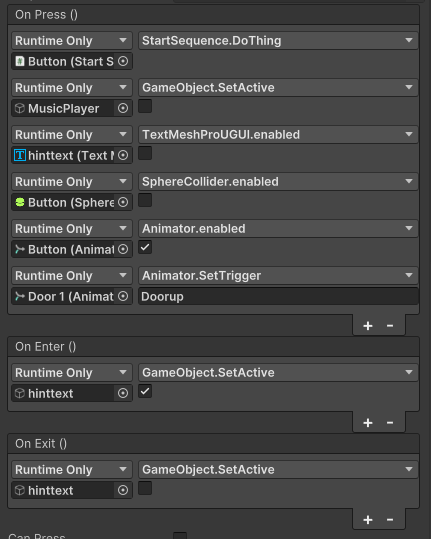
Task: Add a new On Exit event listener
Action: (x=368, y=519)
